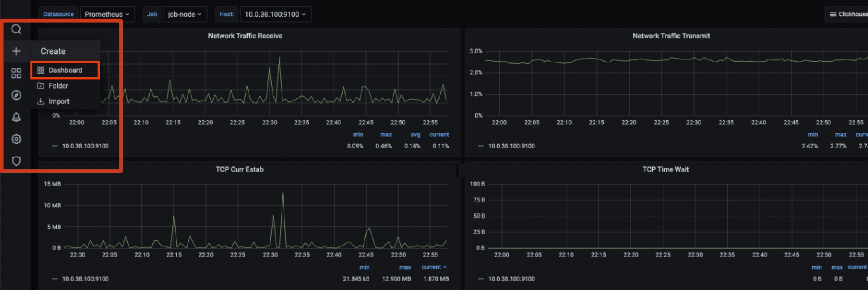Click the Create menu header
Screen dimensions: 868x290
[53, 51]
